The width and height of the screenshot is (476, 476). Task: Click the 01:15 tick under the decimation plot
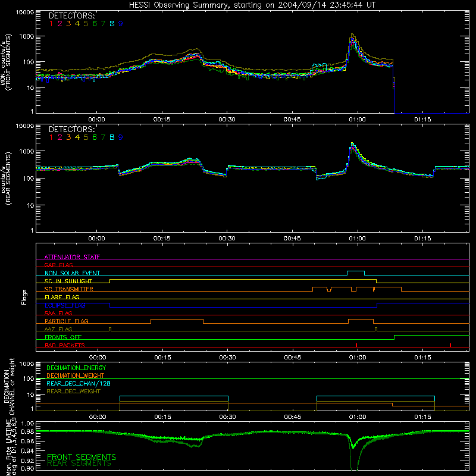[x=422, y=417]
